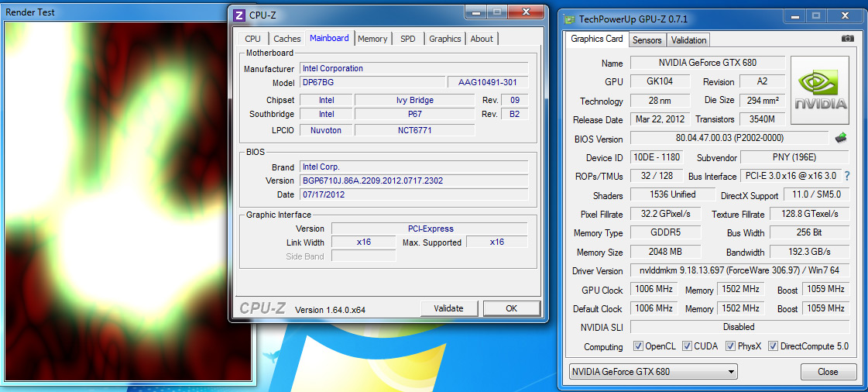This screenshot has width=868, height=392.
Task: Click the Driver Version field nvlddmkm 9.18.13.697
Action: 739,270
